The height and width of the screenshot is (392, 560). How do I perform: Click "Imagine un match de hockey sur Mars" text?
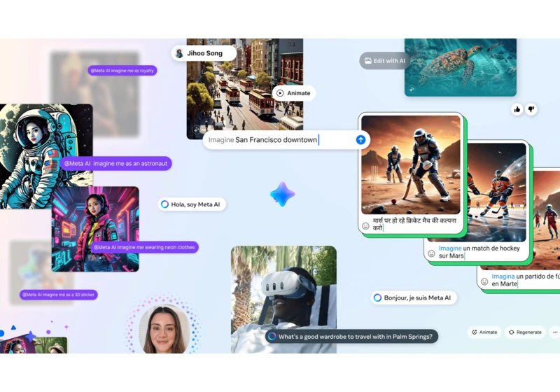[x=479, y=252]
